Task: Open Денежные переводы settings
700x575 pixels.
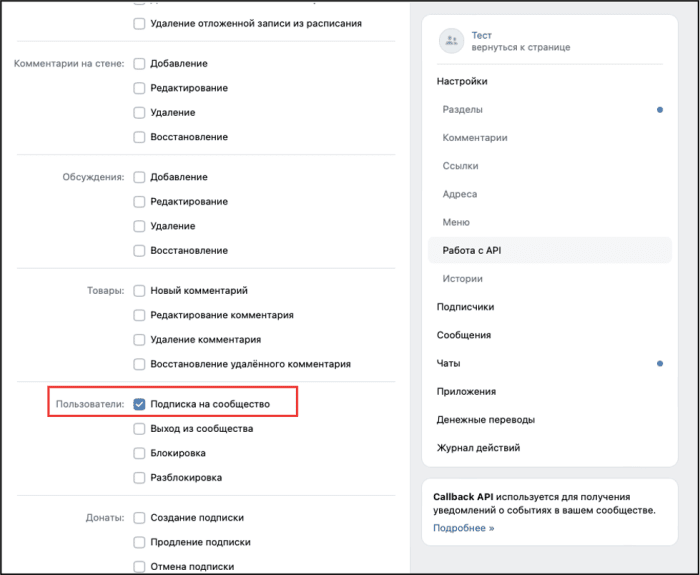Action: pos(486,420)
